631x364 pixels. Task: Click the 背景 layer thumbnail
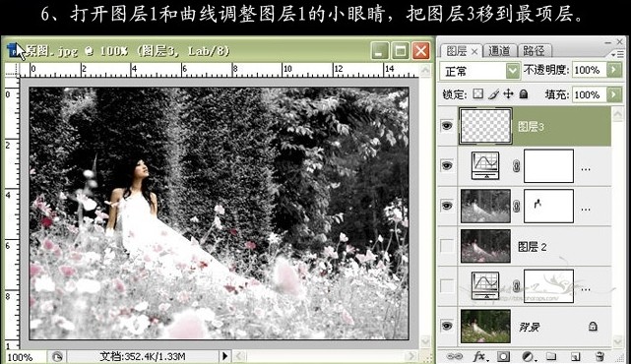[485, 327]
